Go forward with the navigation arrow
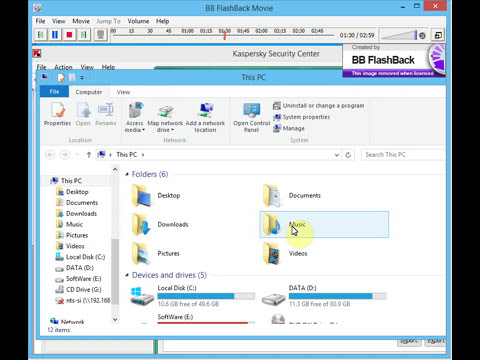Screen dimensions: 480x360 click(x=65, y=155)
